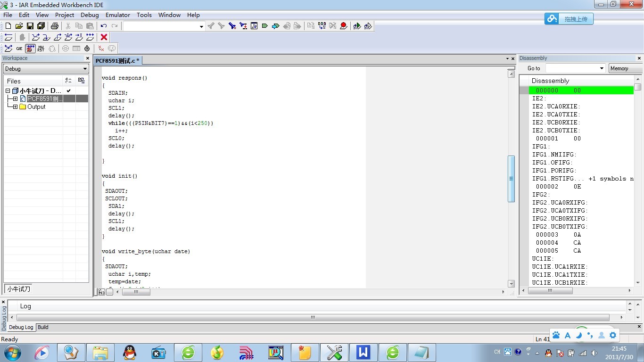Open the Windows Start menu

[x=12, y=352]
